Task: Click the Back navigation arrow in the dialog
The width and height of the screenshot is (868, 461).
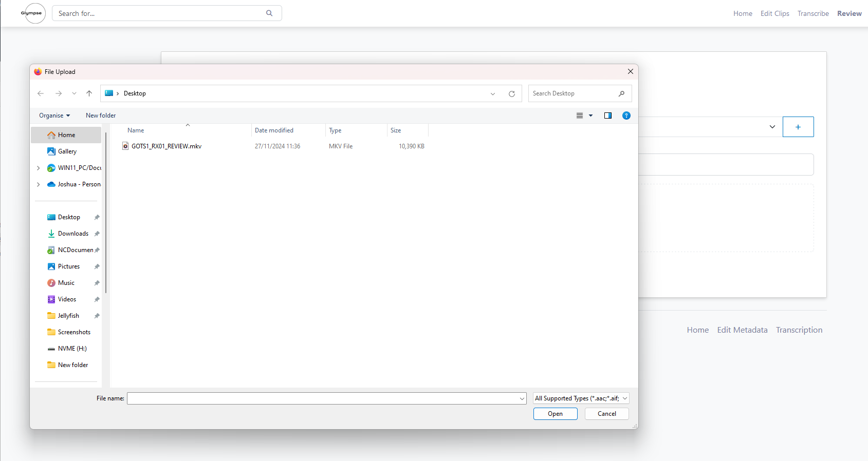Action: click(x=41, y=93)
